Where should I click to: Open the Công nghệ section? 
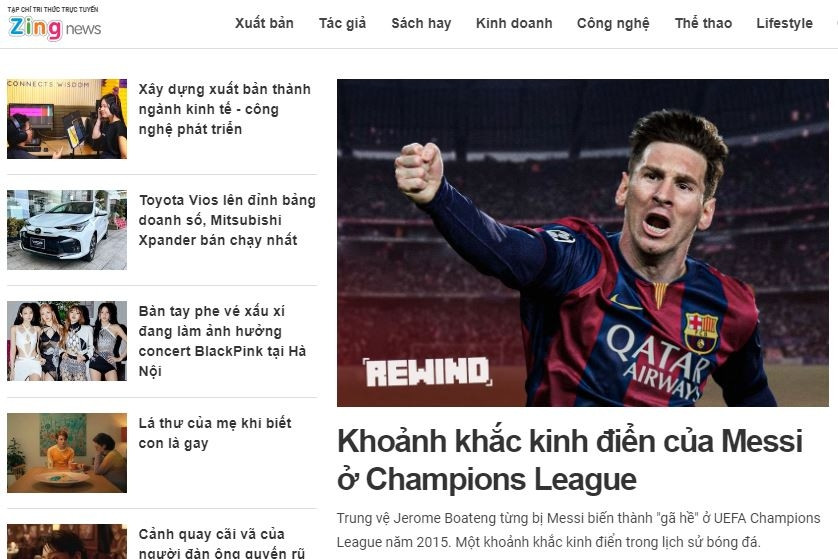pos(613,24)
